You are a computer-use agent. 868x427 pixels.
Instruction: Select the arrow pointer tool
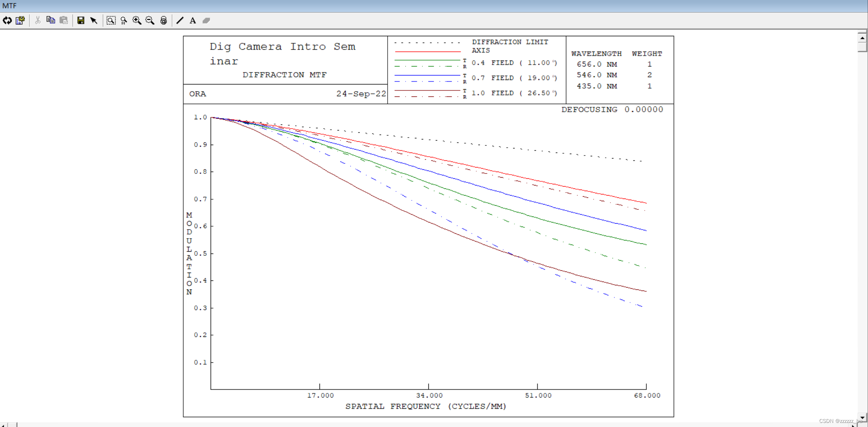pos(94,21)
